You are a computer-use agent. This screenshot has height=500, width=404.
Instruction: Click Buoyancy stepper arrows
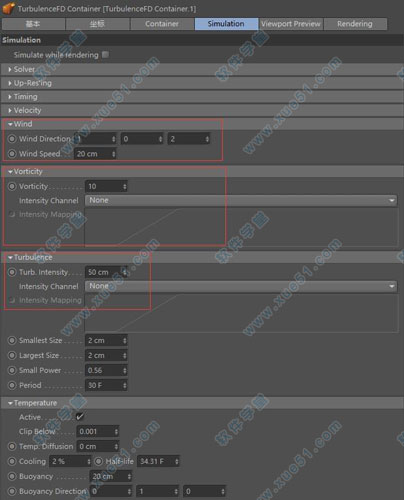[x=129, y=476]
